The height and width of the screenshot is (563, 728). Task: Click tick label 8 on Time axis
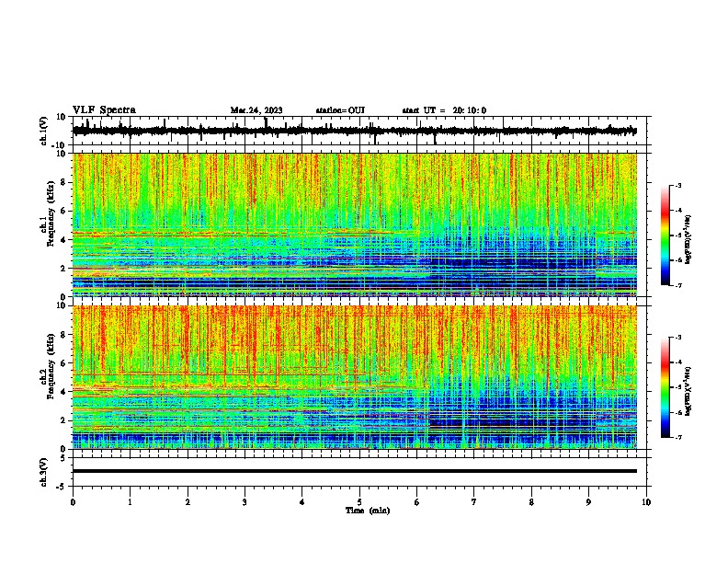531,502
